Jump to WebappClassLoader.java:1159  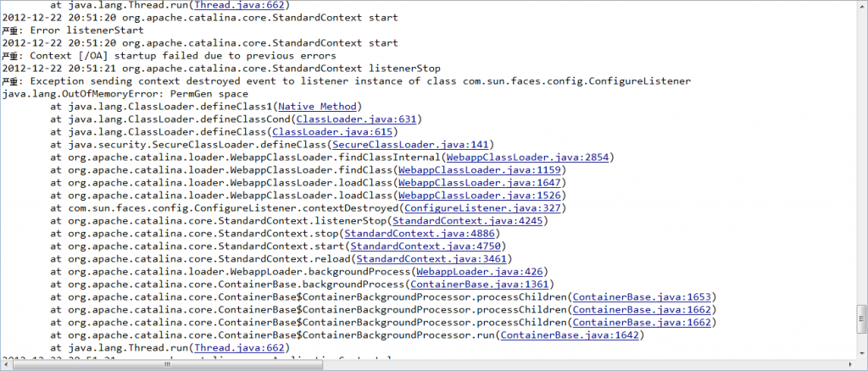coord(480,169)
